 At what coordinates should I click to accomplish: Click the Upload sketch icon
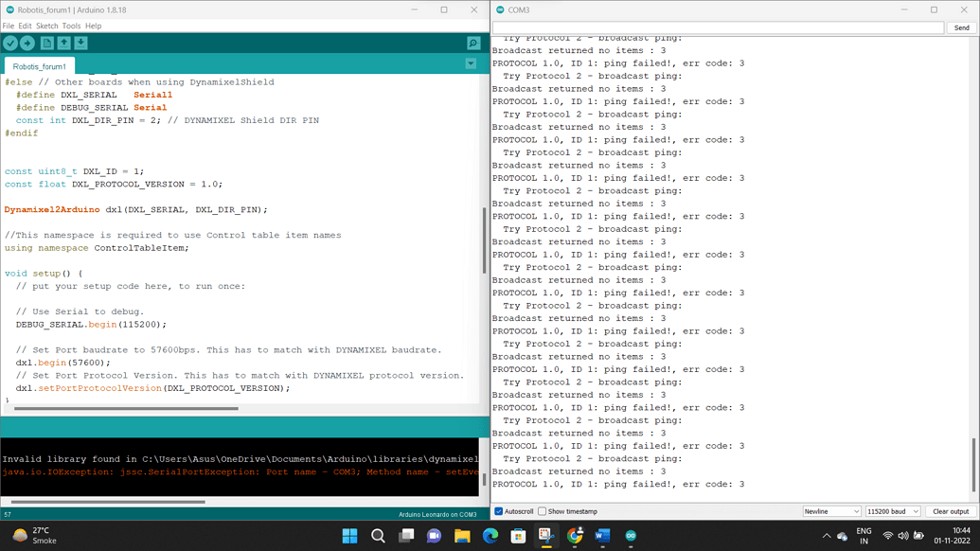point(27,43)
